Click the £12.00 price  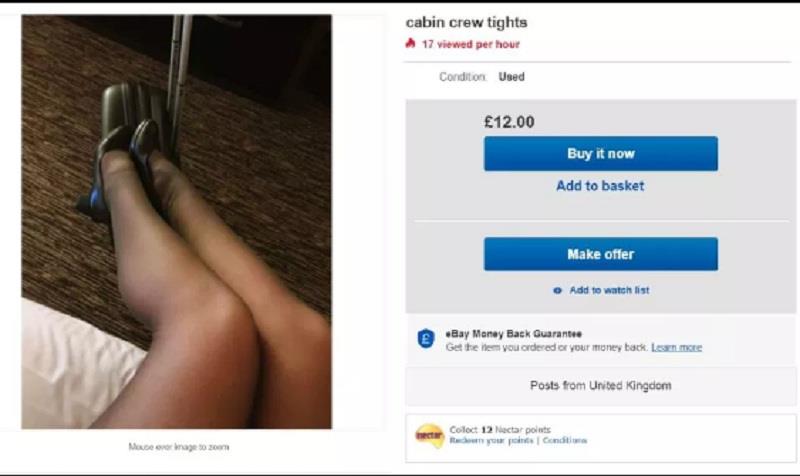pyautogui.click(x=509, y=122)
